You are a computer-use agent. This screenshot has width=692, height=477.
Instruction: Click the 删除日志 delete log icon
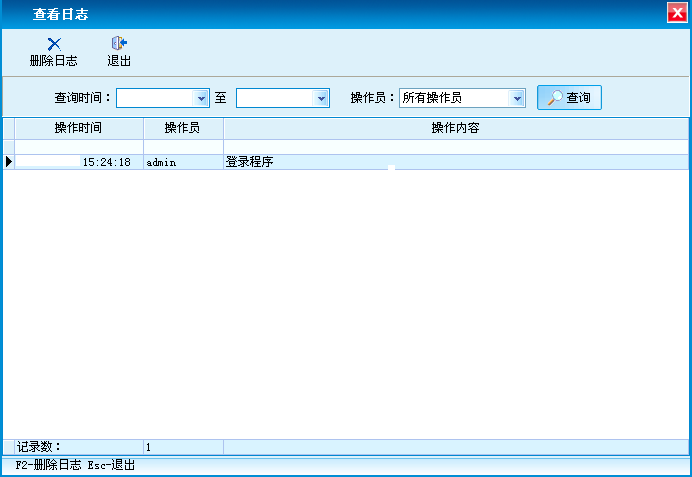tap(54, 44)
